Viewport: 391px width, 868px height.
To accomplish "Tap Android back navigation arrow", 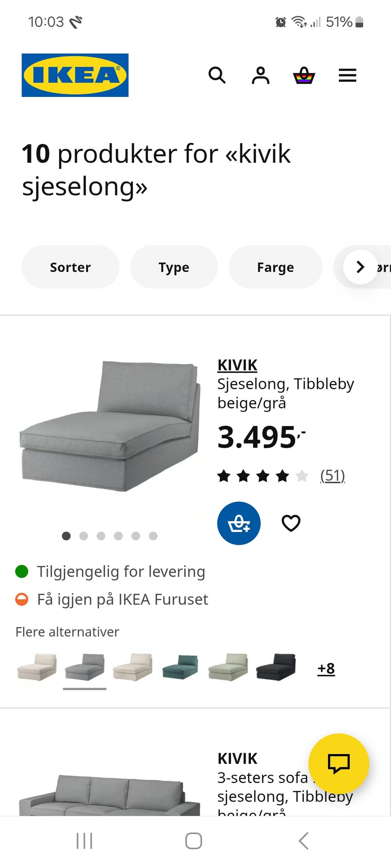I will pyautogui.click(x=304, y=841).
